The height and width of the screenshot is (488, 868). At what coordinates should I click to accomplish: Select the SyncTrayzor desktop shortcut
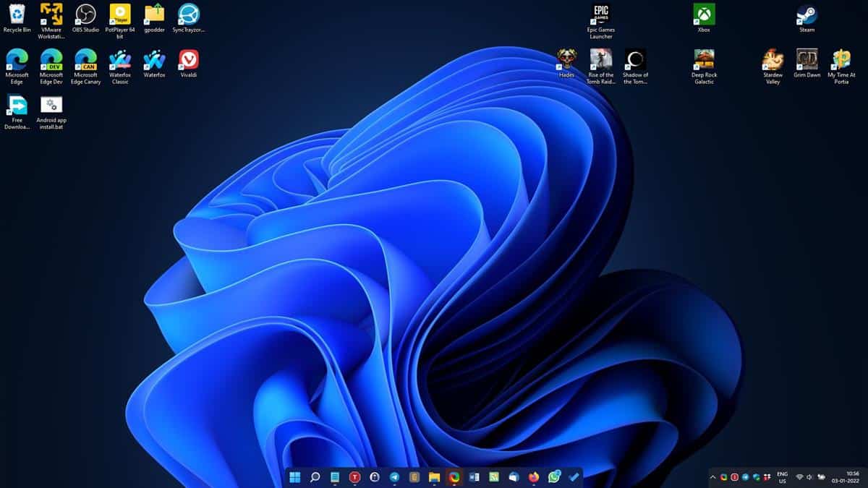(x=189, y=19)
